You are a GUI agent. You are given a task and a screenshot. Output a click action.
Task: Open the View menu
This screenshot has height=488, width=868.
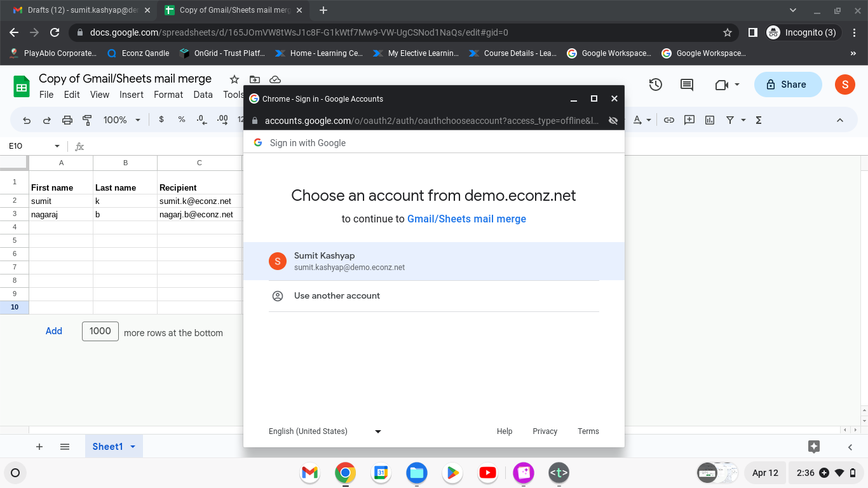(x=100, y=95)
